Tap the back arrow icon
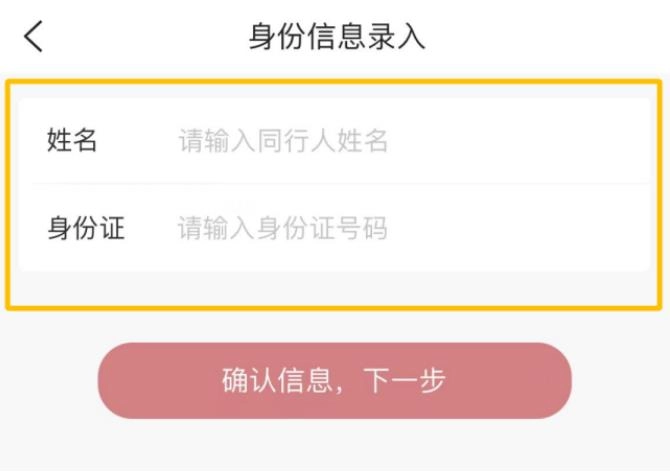 34,37
